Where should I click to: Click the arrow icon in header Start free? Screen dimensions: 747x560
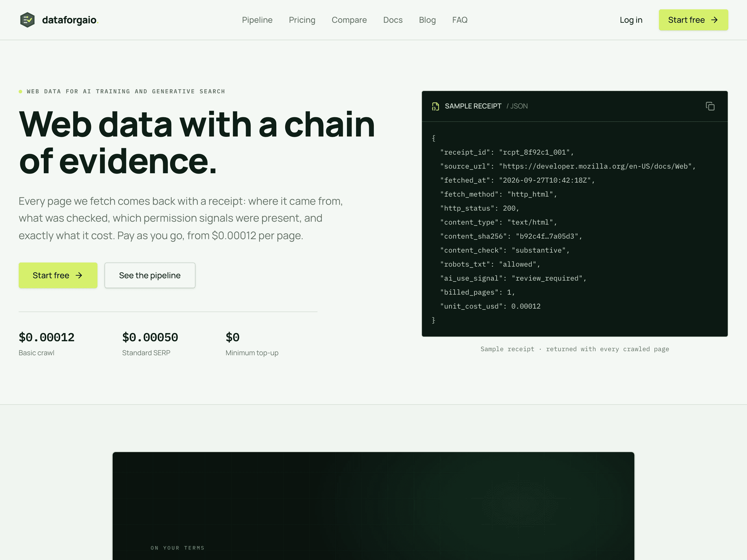(714, 20)
